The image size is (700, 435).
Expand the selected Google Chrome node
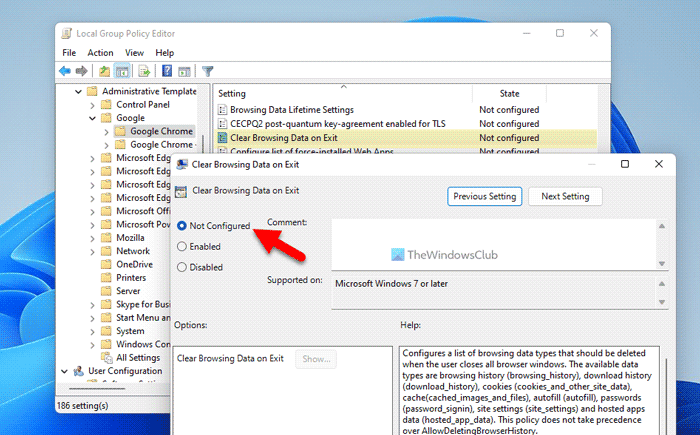tap(106, 132)
